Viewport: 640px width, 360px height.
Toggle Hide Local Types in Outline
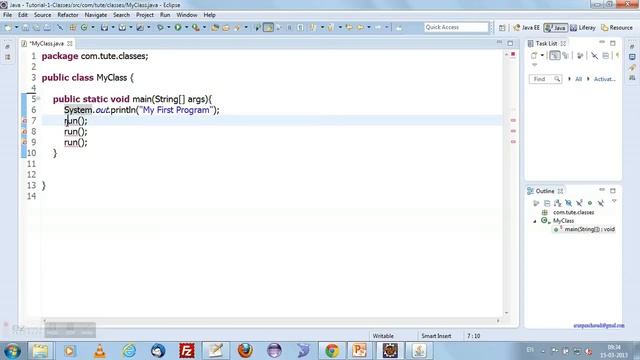600,203
